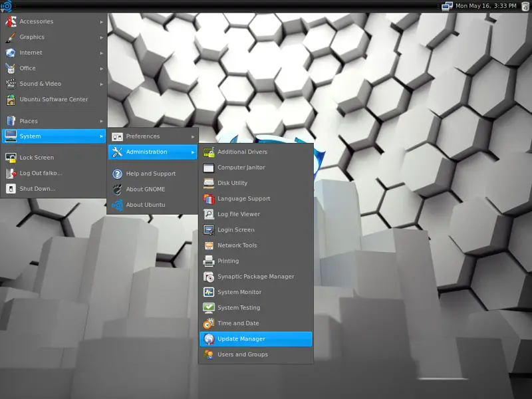Viewport: 532px width, 399px height.
Task: Click the About Ubuntu logo icon
Action: 117,205
